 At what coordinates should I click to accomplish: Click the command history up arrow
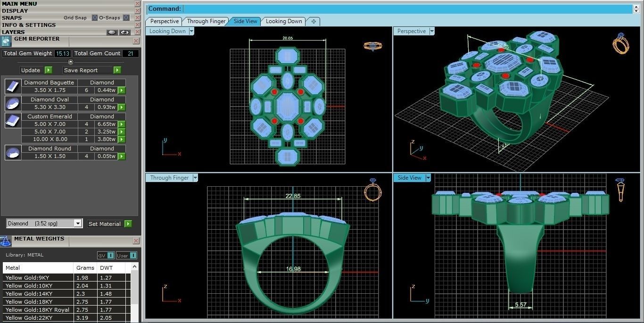(636, 7)
